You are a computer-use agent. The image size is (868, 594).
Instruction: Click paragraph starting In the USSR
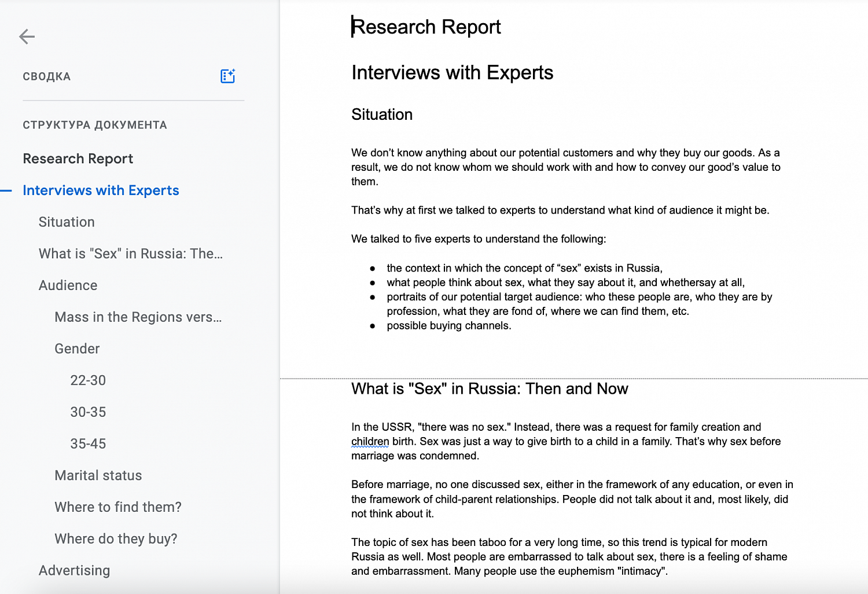(566, 441)
